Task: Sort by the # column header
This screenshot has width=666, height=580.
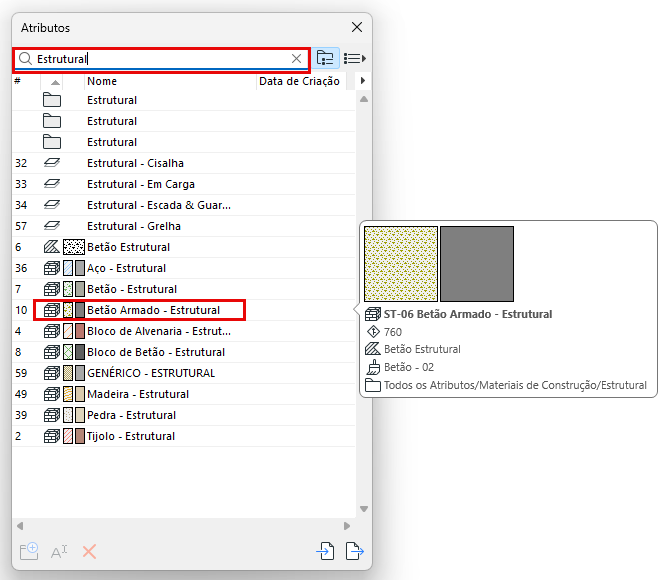Action: click(17, 81)
